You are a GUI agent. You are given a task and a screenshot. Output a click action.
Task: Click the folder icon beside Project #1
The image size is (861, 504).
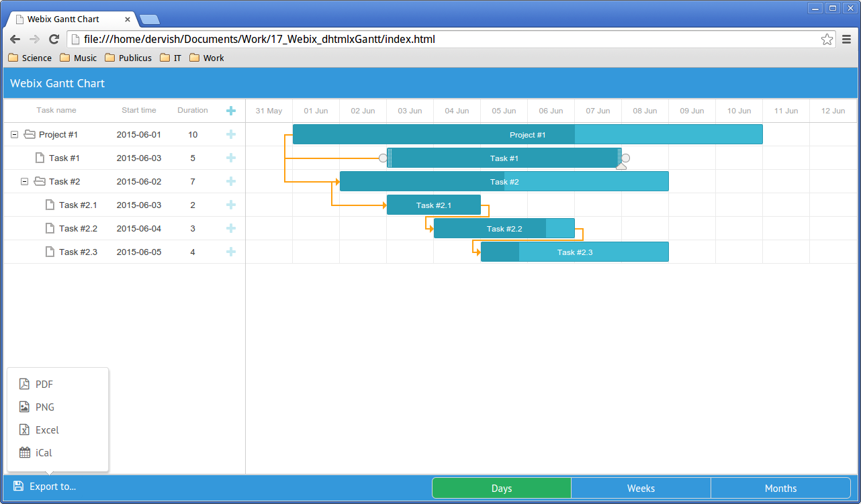click(29, 134)
